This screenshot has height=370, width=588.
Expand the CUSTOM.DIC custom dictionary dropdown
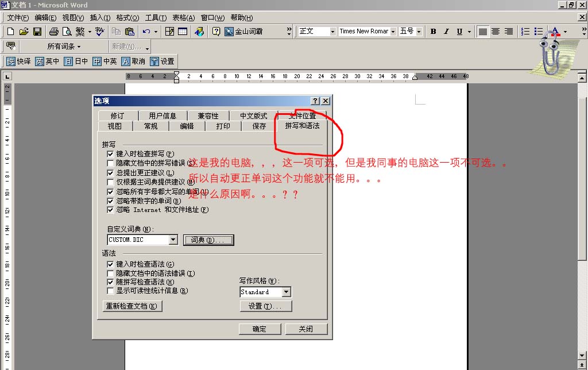click(x=173, y=240)
